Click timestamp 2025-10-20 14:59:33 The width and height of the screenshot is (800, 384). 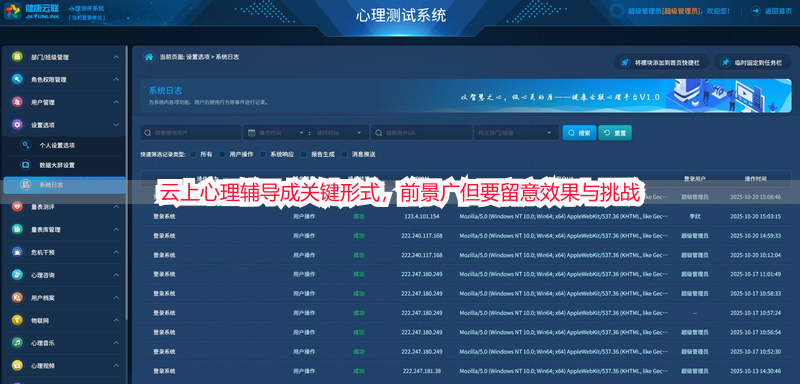755,236
